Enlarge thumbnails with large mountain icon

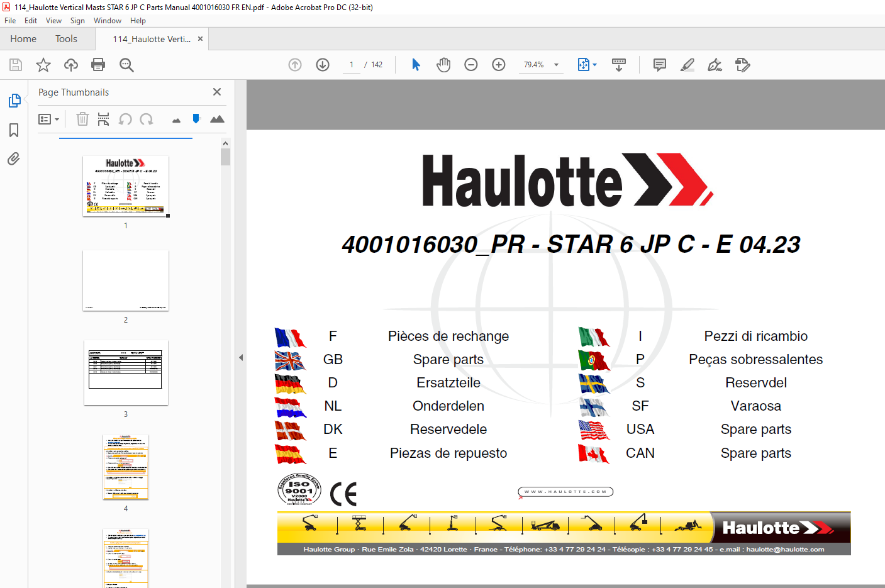pos(217,119)
